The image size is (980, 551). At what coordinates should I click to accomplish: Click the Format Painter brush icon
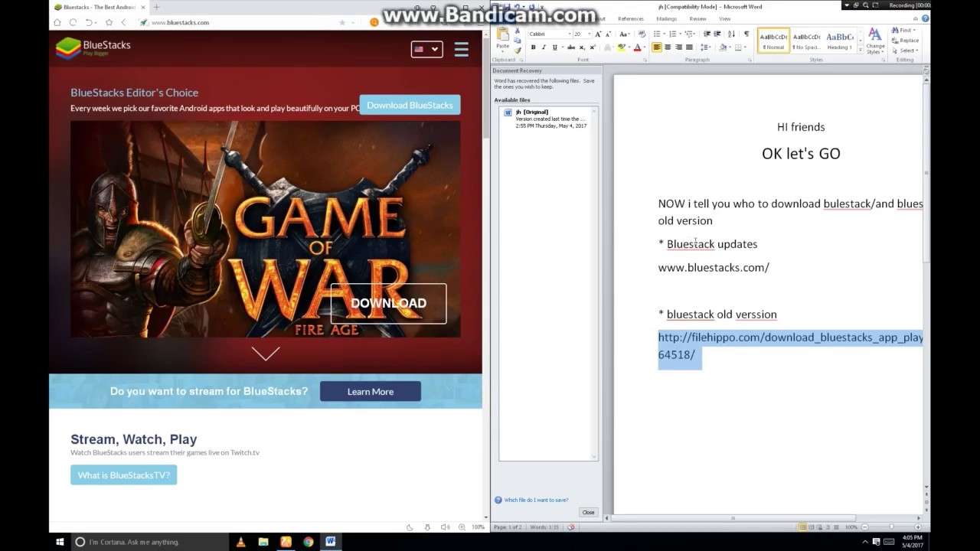518,51
